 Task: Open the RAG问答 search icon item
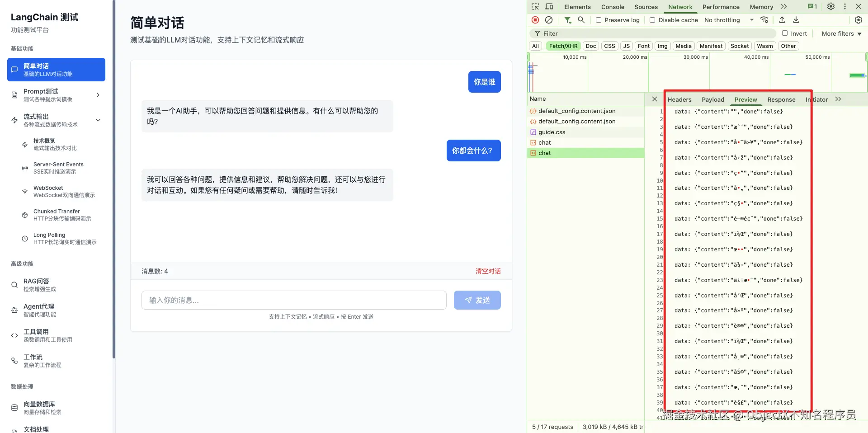pos(56,285)
